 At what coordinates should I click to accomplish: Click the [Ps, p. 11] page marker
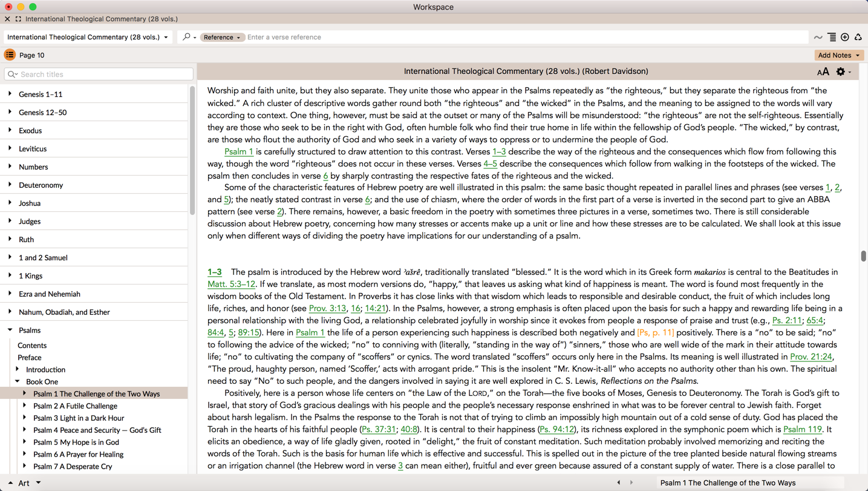click(656, 332)
